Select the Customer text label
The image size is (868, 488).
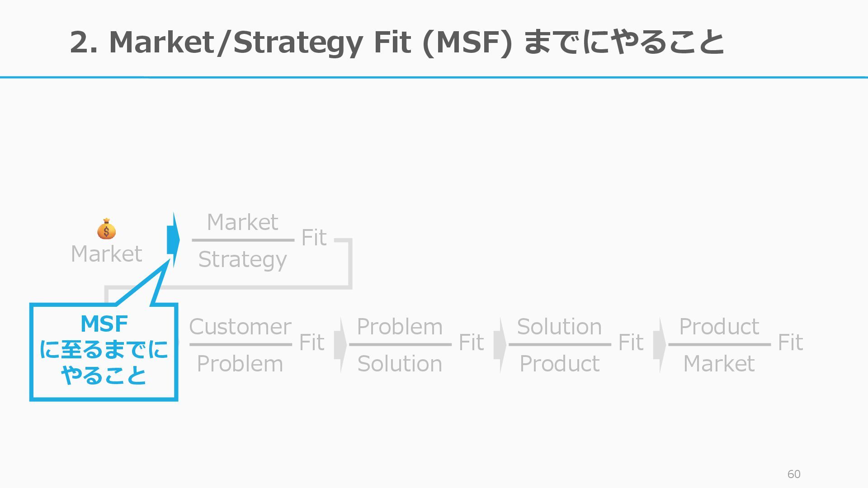click(240, 327)
